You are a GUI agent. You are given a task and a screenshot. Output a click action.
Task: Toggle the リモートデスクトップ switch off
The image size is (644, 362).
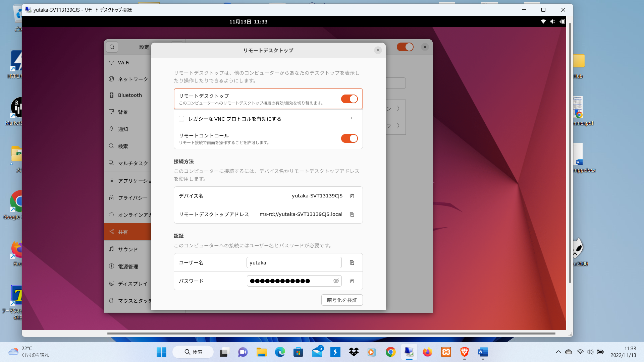tap(349, 99)
